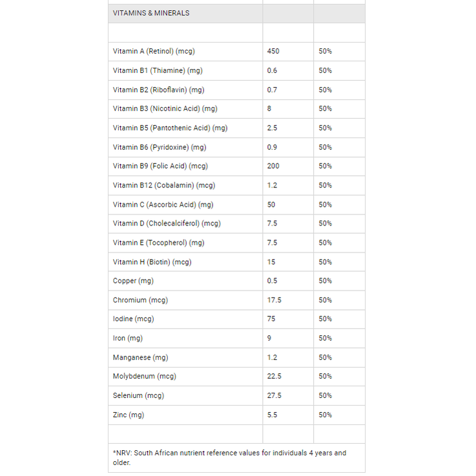The height and width of the screenshot is (476, 476).
Task: Click the Molybdenum (mcg) label
Action: [145, 377]
